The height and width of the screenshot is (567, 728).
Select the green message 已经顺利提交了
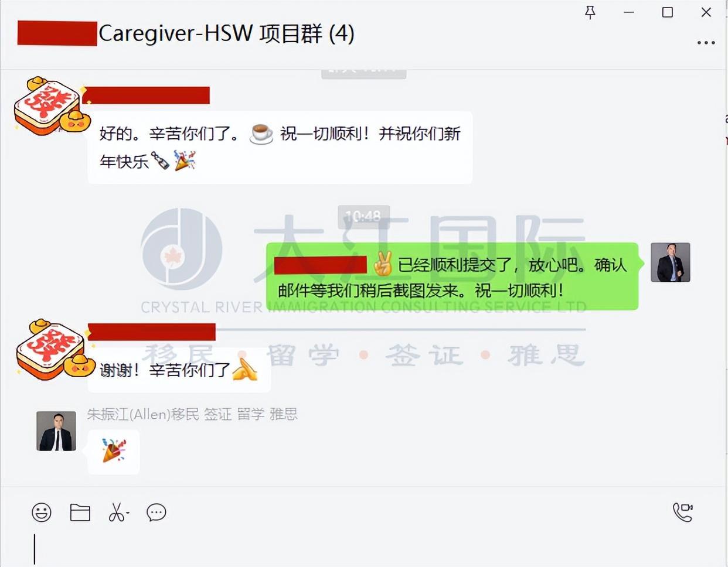point(452,276)
